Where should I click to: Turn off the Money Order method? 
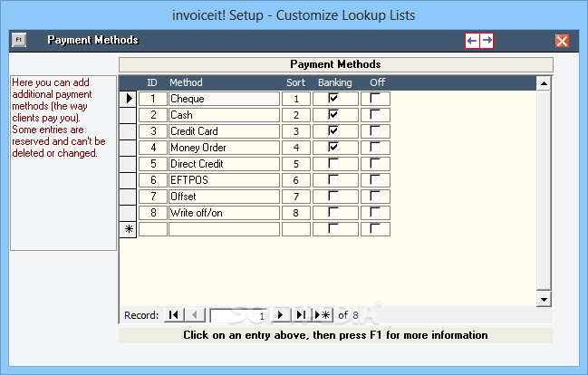(x=375, y=147)
